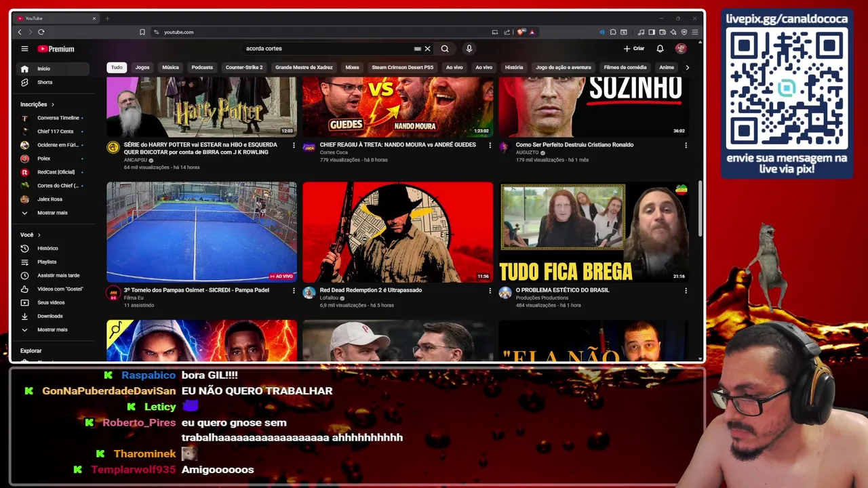
Task: Go back with browser back arrow
Action: coord(20,32)
